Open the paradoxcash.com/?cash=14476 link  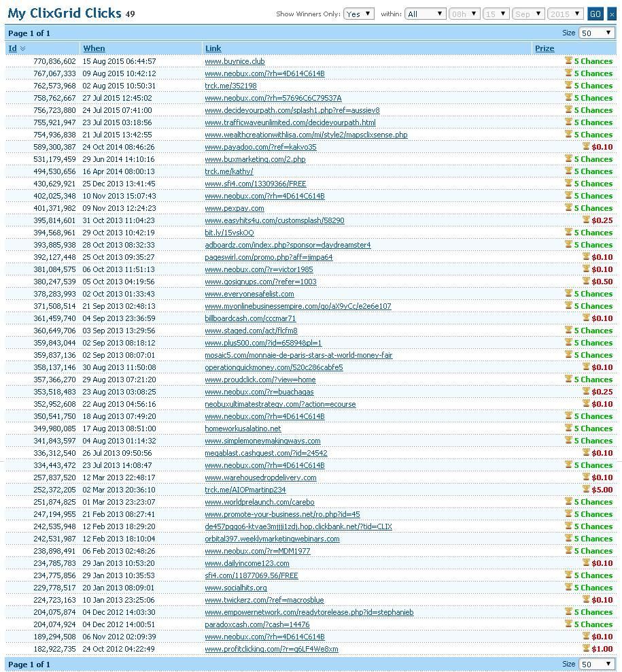tap(257, 624)
